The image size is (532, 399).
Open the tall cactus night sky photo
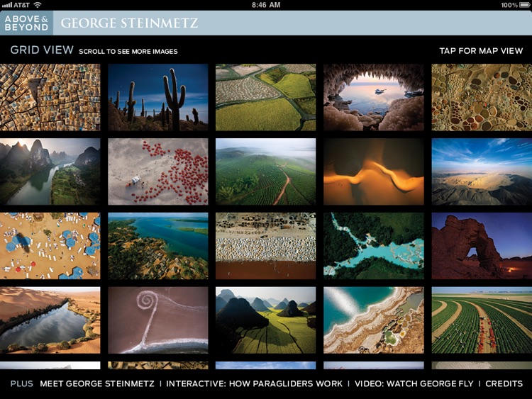pyautogui.click(x=157, y=97)
